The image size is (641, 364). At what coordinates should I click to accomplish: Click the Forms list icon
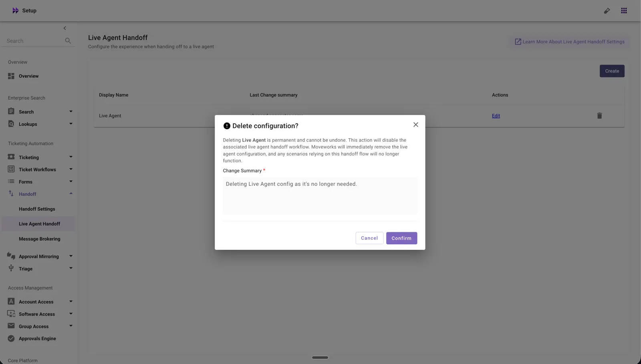[x=11, y=181]
